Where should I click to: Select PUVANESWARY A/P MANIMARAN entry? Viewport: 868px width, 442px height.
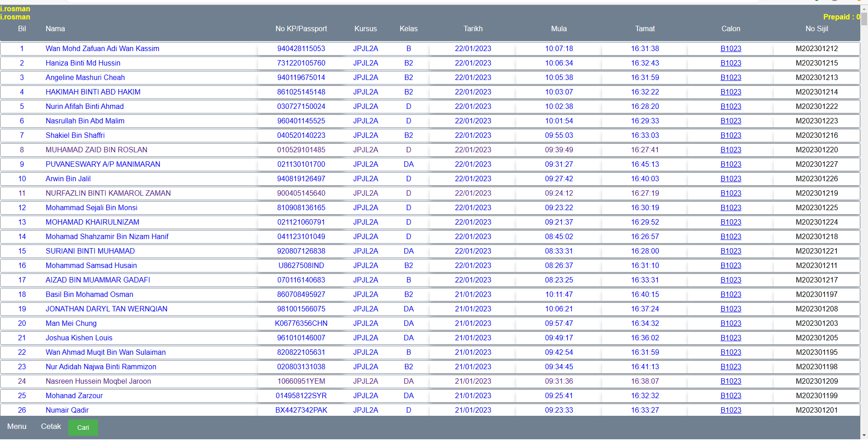click(103, 164)
